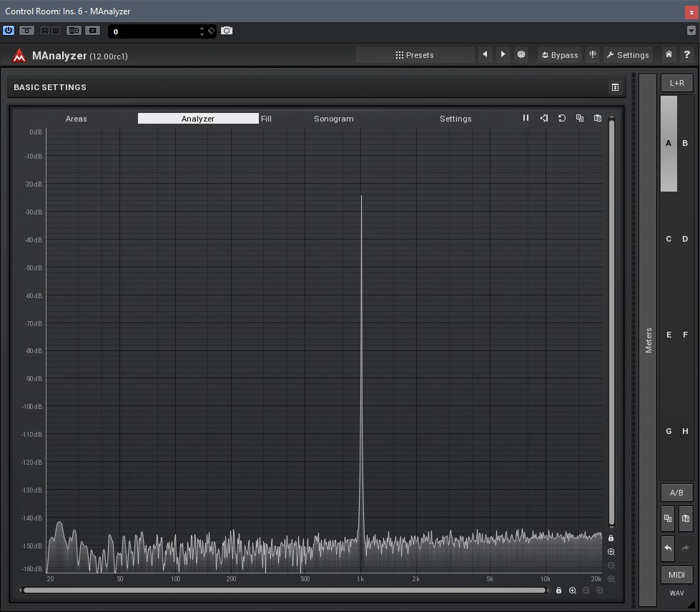Open the plugin window functions dropdown arrow
The height and width of the screenshot is (612, 700).
point(691,30)
